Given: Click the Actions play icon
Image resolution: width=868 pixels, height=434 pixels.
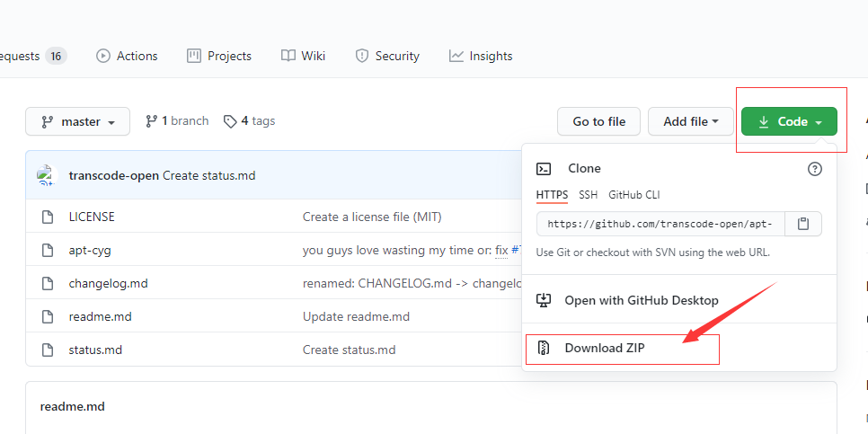Looking at the screenshot, I should [103, 56].
